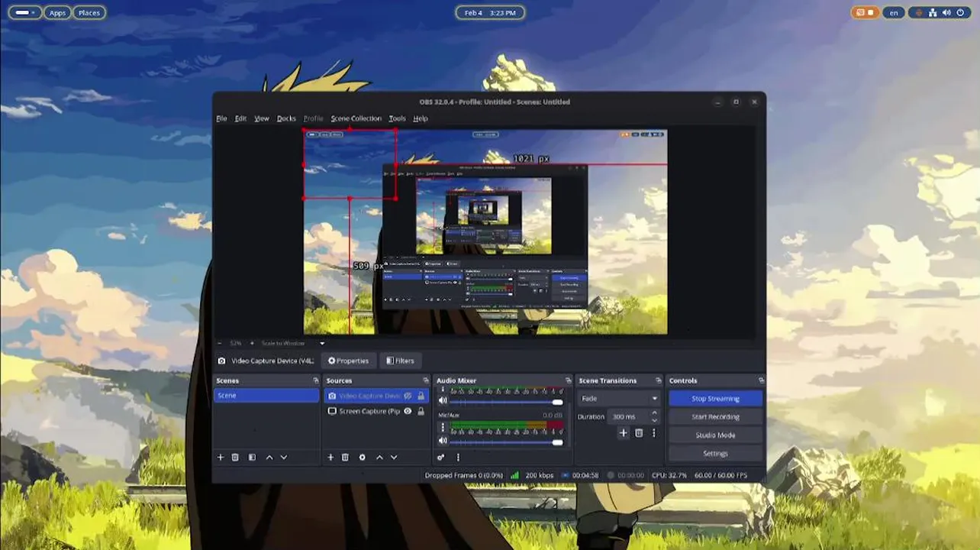The width and height of the screenshot is (980, 550).
Task: Open Audio Mixer bottom three-dot menu
Action: tap(458, 457)
